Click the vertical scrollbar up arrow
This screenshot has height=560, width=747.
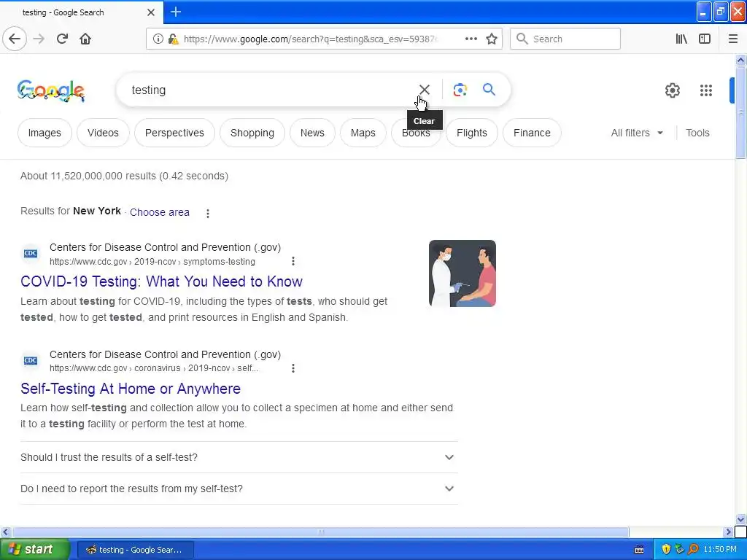coord(740,60)
